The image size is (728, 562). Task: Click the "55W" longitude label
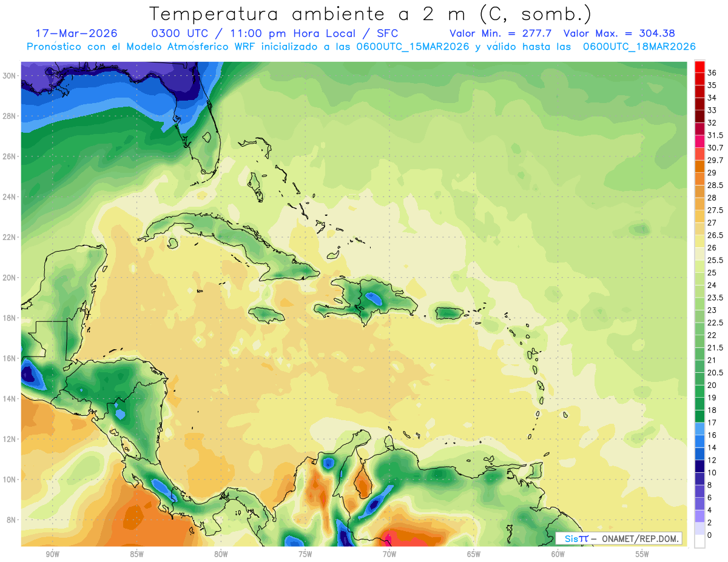coord(642,554)
